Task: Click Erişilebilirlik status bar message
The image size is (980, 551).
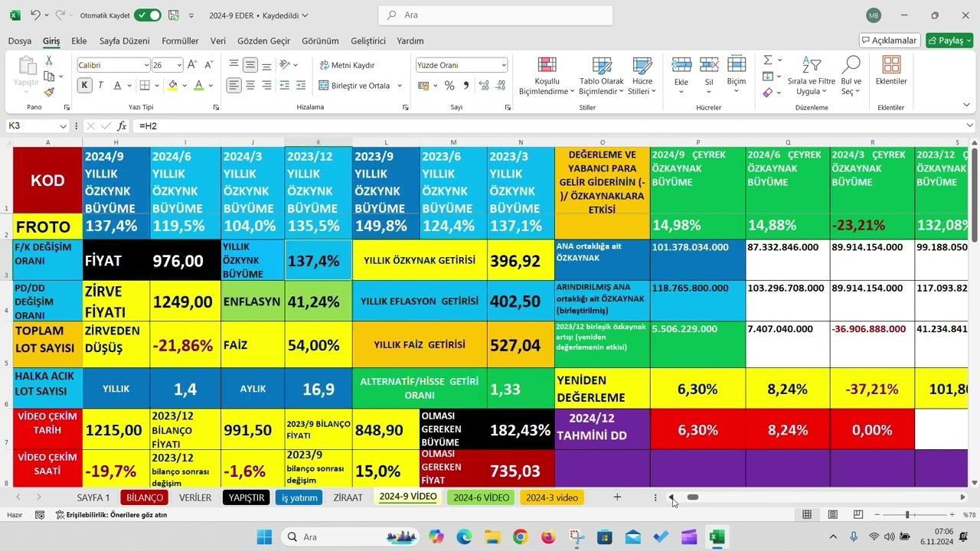Action: point(111,515)
